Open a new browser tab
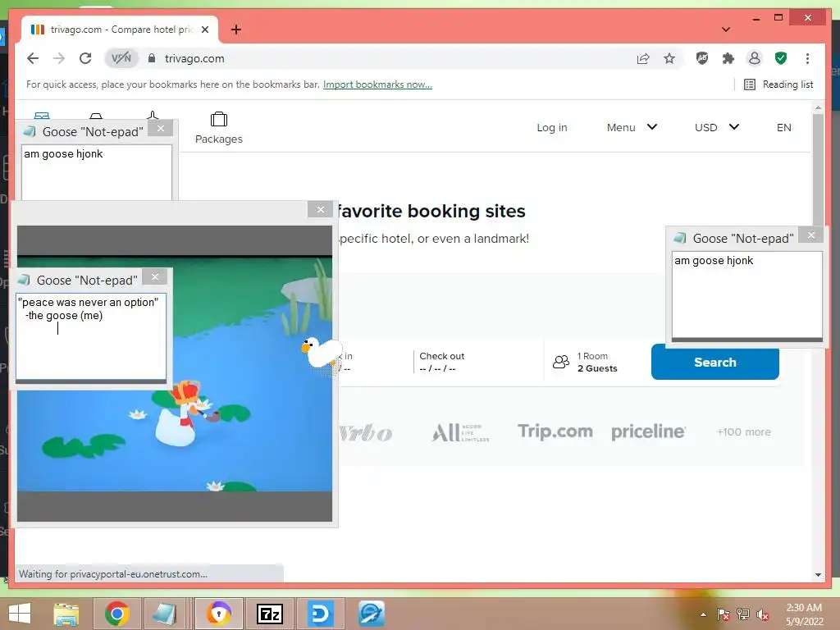The height and width of the screenshot is (630, 840). tap(235, 30)
